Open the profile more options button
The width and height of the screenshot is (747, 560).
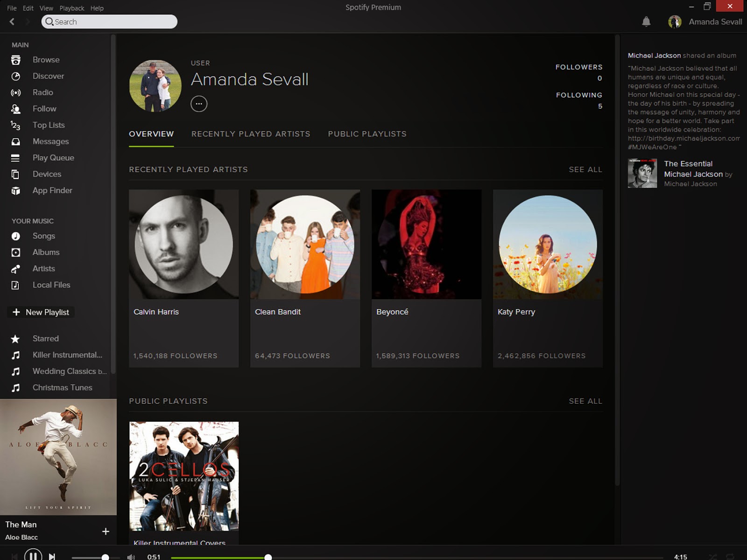[x=199, y=104]
